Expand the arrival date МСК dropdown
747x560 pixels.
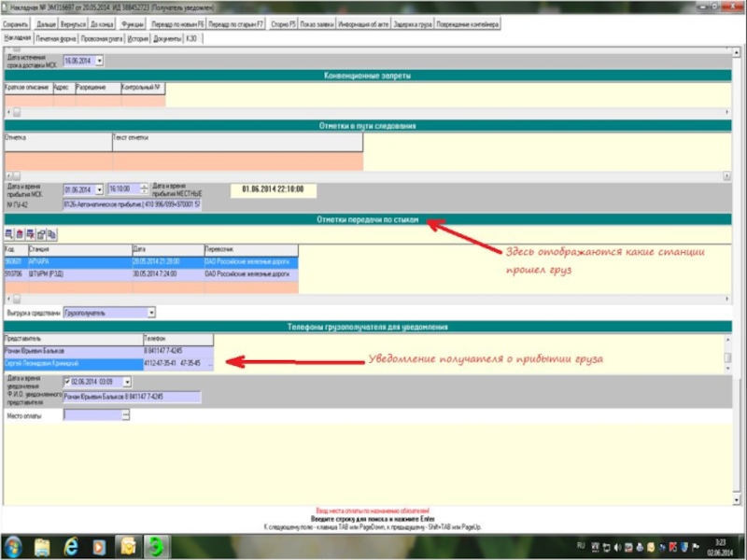99,189
